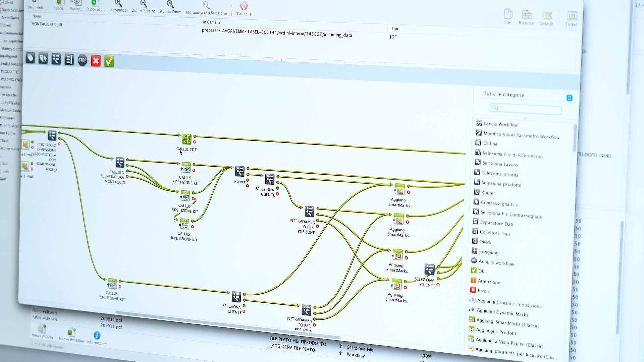Click the blue sort arrows beside the category header
Image resolution: width=644 pixels, height=362 pixels.
click(x=569, y=98)
